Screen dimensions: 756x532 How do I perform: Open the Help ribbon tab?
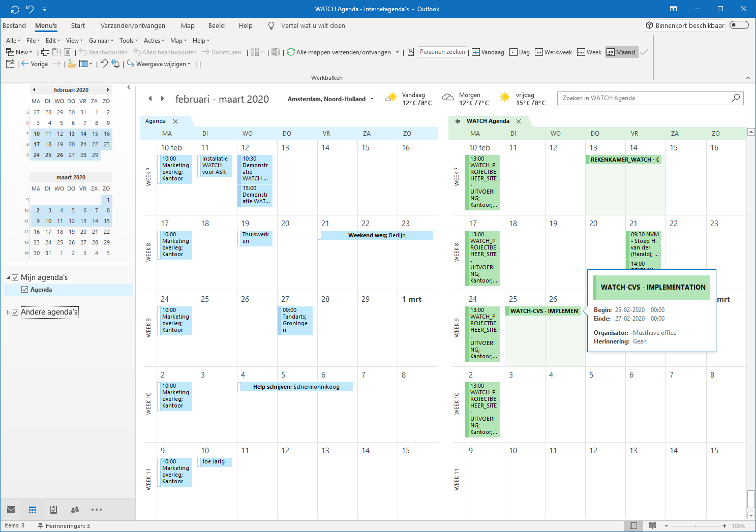point(246,25)
